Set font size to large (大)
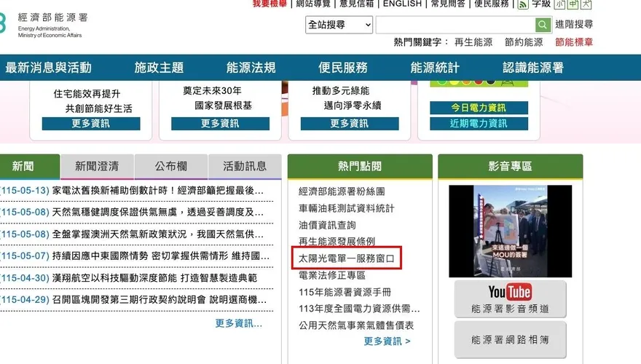The image size is (641, 364). 586,4
